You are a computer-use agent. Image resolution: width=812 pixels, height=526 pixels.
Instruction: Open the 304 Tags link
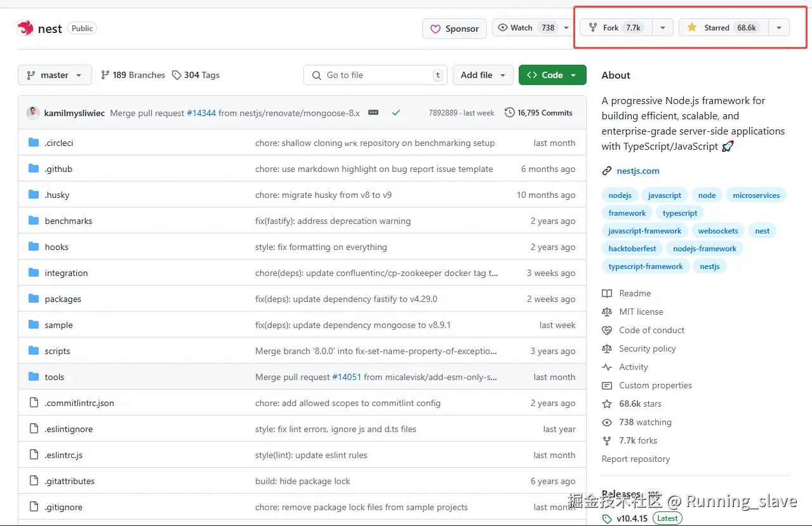[196, 75]
